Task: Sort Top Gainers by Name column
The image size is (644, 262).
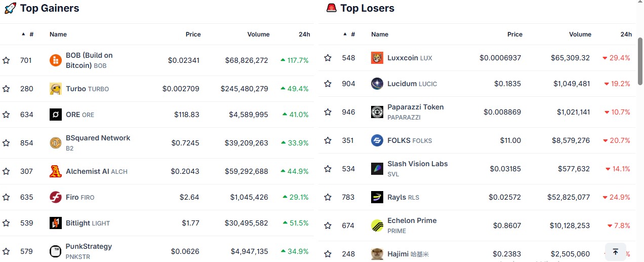Action: point(58,34)
